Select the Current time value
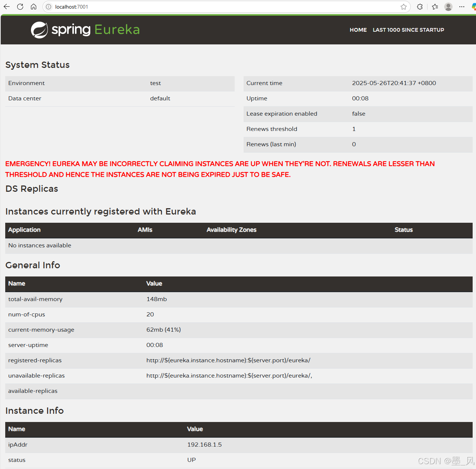 click(x=394, y=83)
